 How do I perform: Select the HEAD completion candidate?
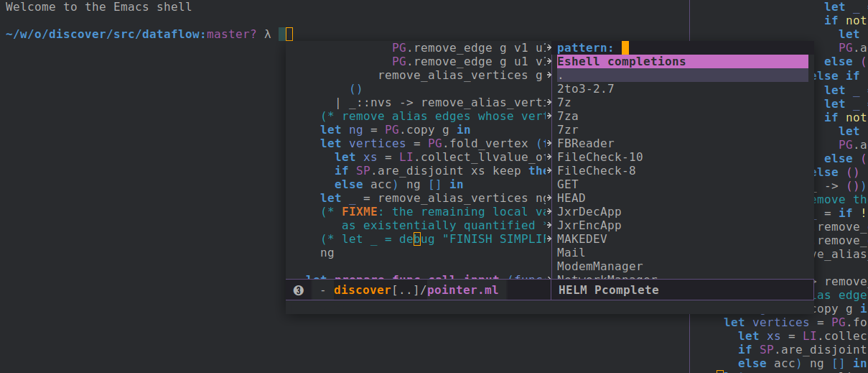click(571, 198)
